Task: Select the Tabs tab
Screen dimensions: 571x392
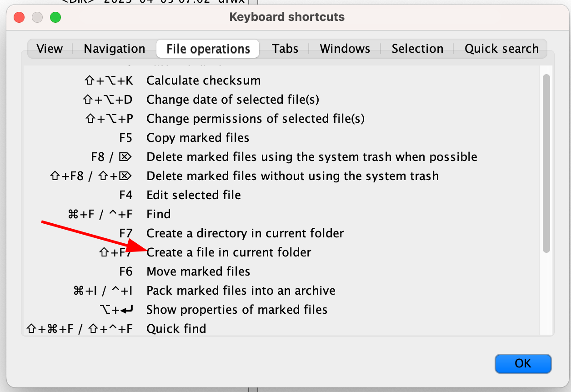Action: pos(285,48)
